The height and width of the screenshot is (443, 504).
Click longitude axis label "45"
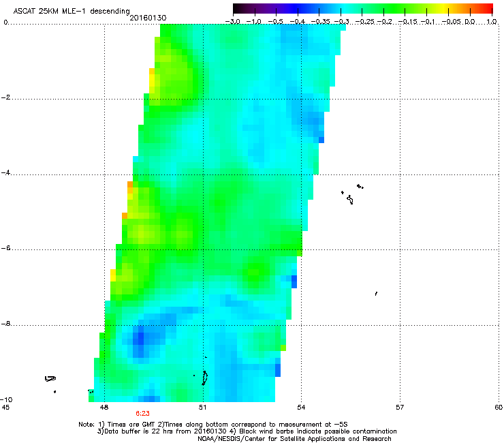[x=5, y=408]
